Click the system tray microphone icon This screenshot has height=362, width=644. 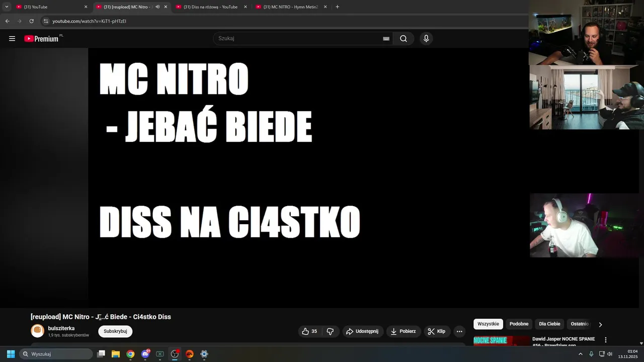591,354
